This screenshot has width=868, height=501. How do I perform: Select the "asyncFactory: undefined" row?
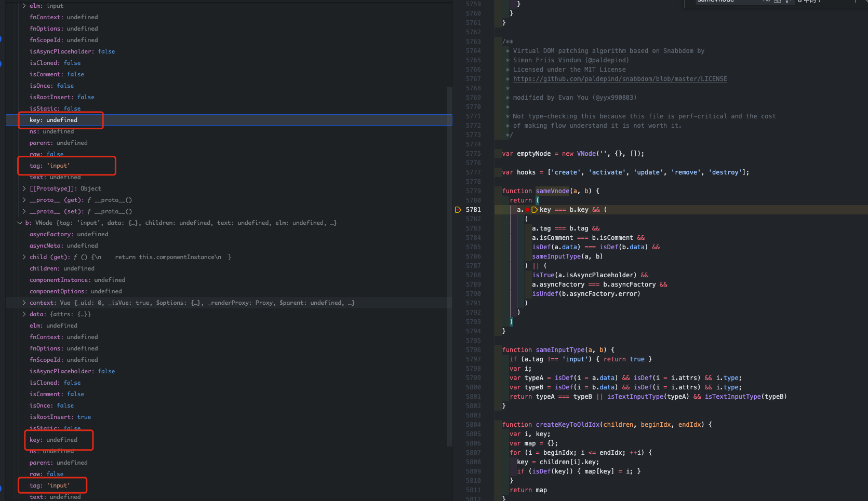tap(229, 234)
